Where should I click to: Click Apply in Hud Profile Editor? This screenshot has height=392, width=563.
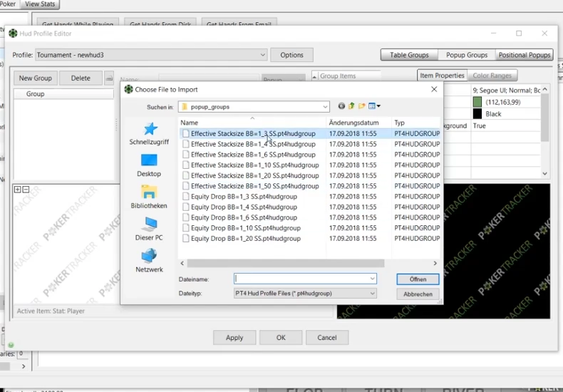234,337
